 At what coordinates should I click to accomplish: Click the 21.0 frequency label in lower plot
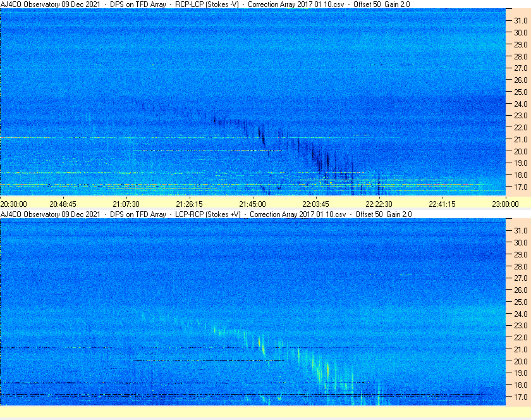(x=521, y=349)
